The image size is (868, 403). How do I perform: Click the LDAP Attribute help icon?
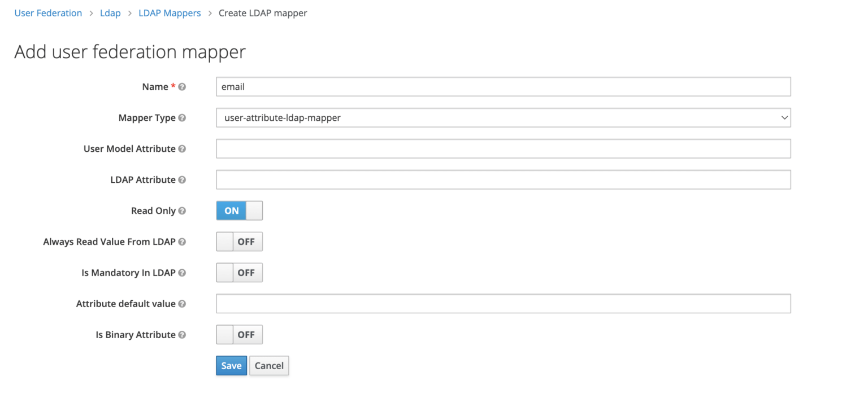click(x=182, y=179)
